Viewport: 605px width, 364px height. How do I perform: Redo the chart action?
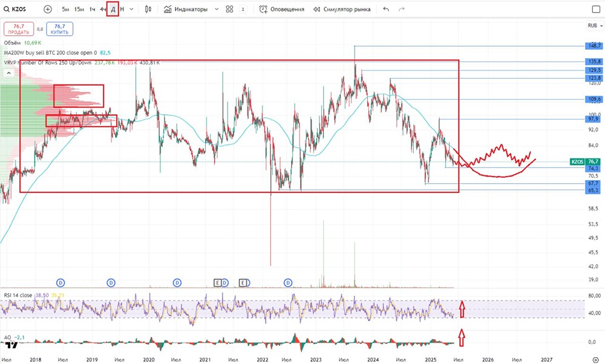[x=402, y=9]
